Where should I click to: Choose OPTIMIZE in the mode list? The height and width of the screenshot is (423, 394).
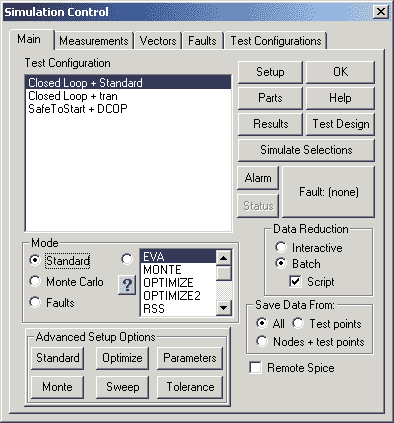click(x=178, y=283)
